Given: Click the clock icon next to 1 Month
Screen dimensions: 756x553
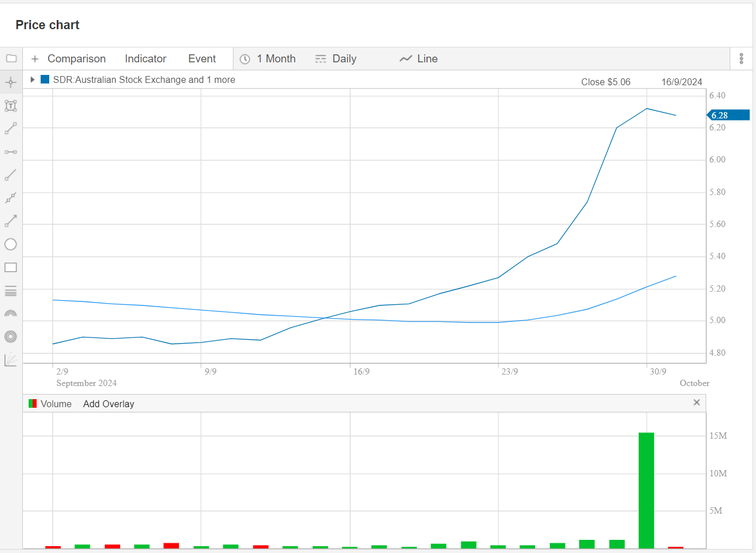Looking at the screenshot, I should [x=245, y=59].
